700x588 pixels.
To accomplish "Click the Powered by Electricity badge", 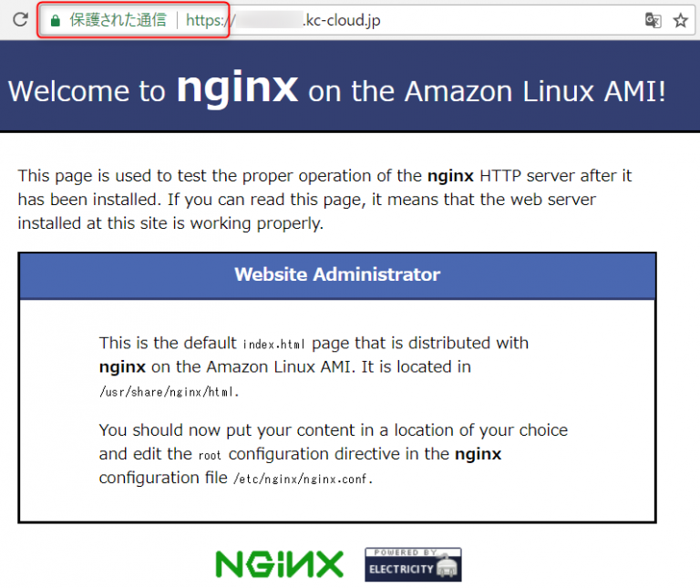I will (413, 565).
